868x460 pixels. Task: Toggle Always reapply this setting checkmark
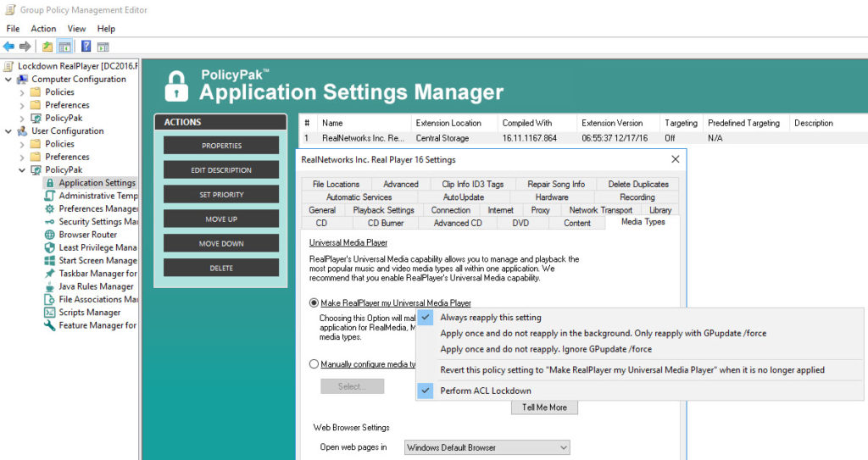pyautogui.click(x=426, y=318)
